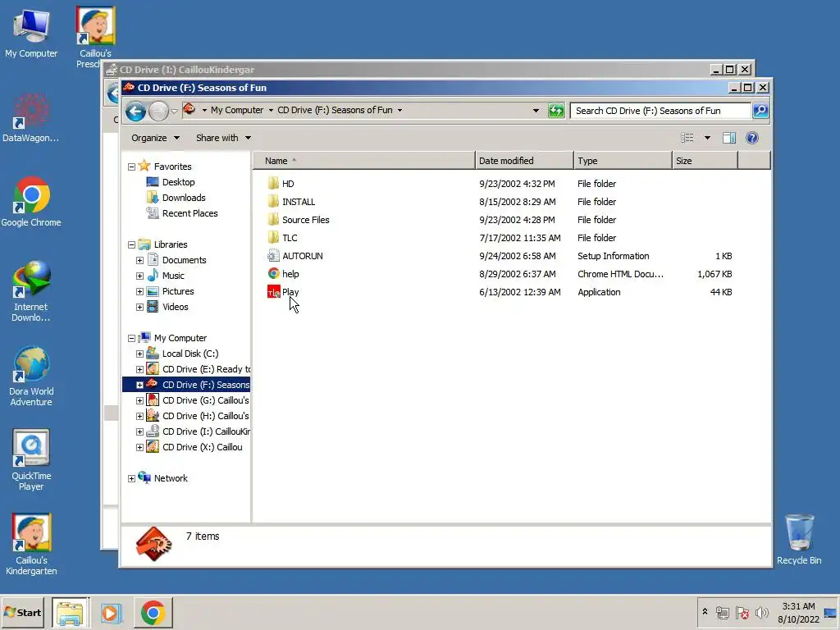Open the HD folder icon
This screenshot has width=840, height=630.
(x=273, y=184)
